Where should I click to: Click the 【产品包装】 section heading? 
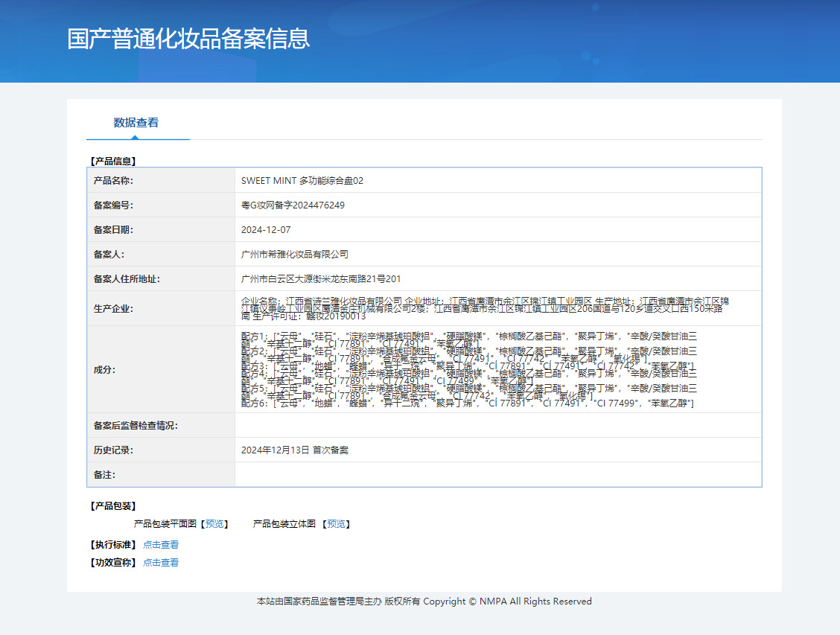point(113,506)
